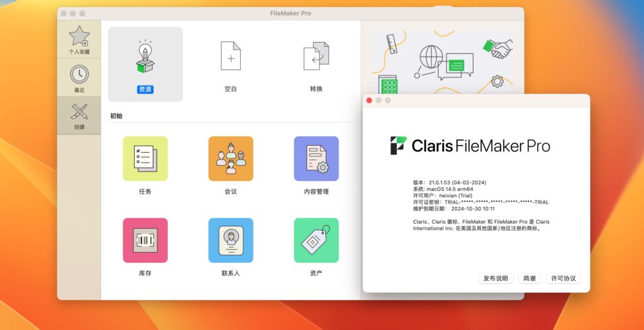This screenshot has width=644, height=330.
Task: Click the illustration banner in main window
Action: click(x=442, y=61)
